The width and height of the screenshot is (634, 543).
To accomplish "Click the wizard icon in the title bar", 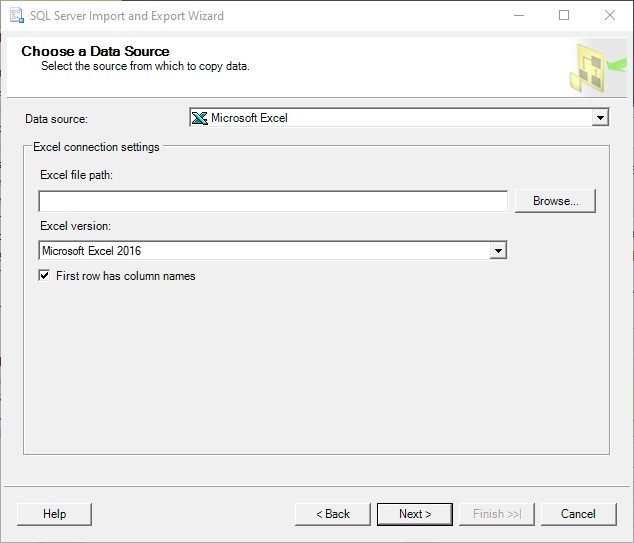I will [x=17, y=15].
